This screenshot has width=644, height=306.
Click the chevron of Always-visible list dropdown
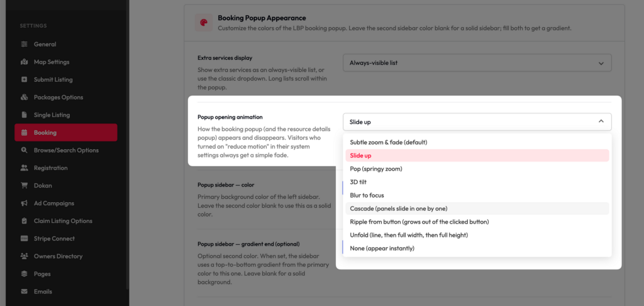pos(601,64)
